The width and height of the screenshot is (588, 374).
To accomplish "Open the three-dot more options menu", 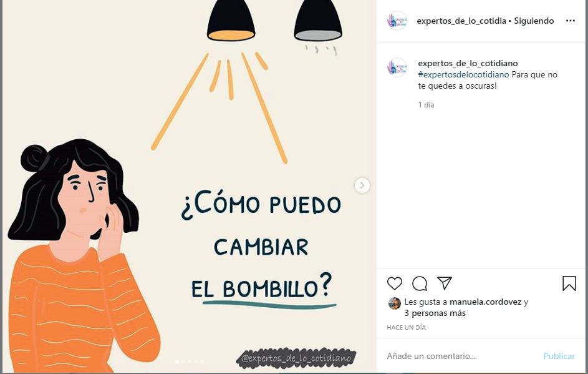I will pos(571,21).
